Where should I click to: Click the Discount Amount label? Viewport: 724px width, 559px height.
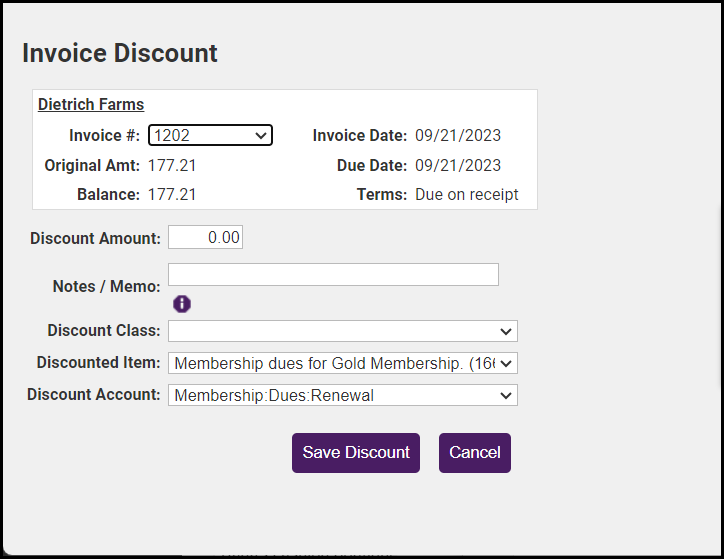[x=95, y=238]
